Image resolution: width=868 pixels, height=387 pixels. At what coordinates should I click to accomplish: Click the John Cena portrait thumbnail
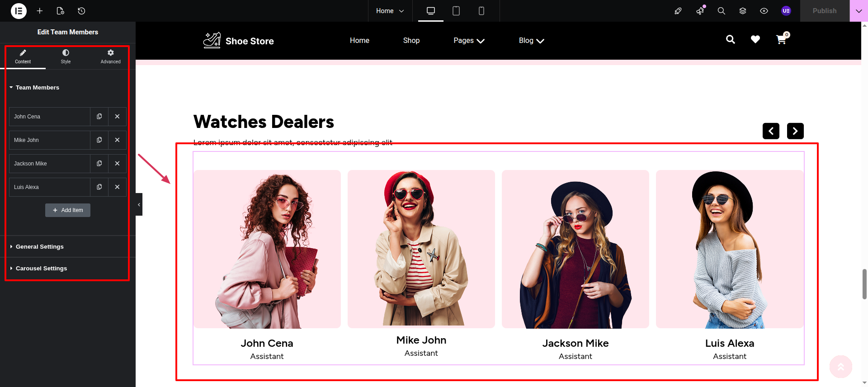[x=267, y=249]
